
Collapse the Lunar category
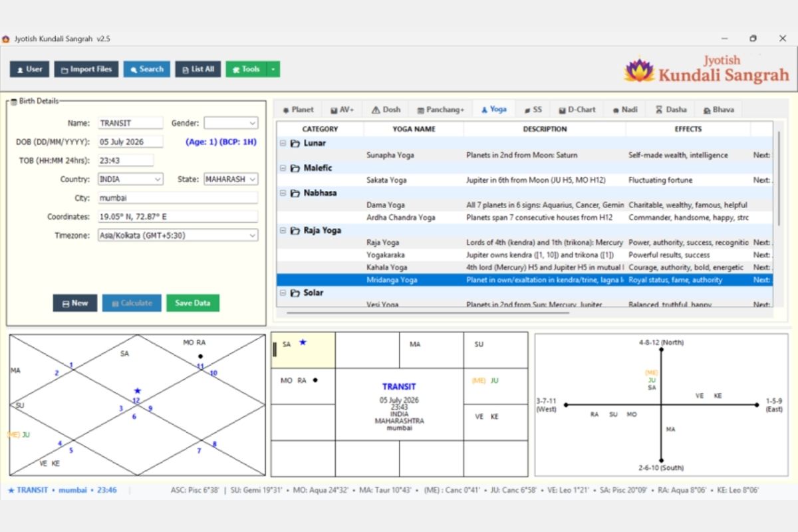283,143
